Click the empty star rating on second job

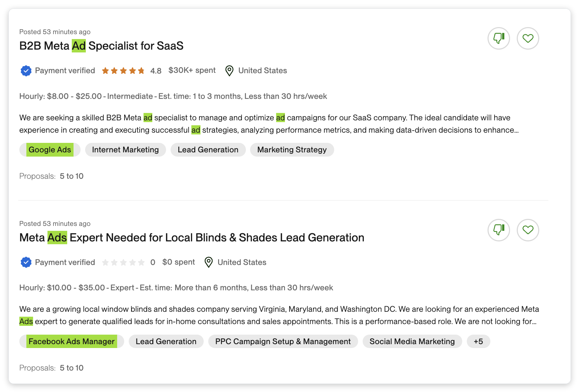pos(123,262)
